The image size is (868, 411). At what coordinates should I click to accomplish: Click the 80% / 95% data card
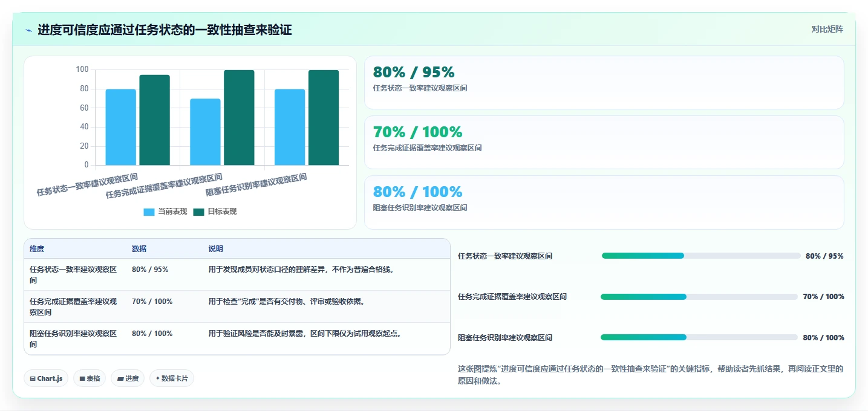pyautogui.click(x=604, y=82)
